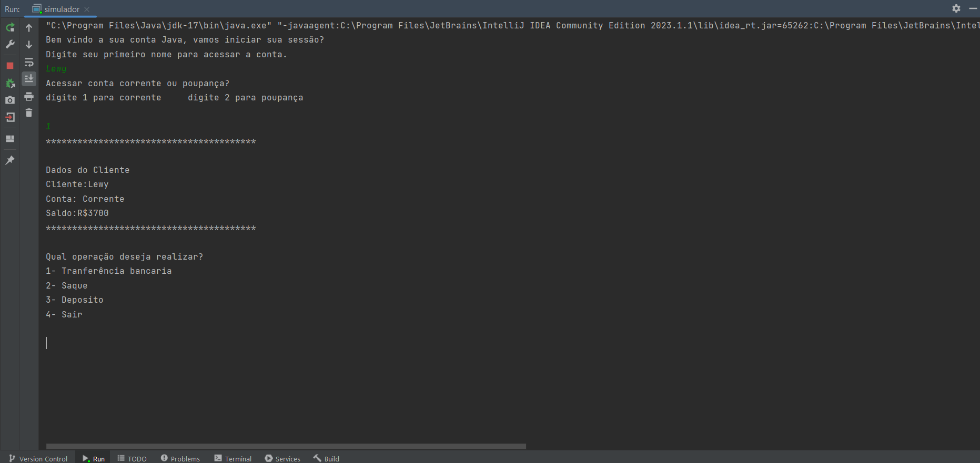
Task: Dump threads camera icon
Action: click(10, 100)
